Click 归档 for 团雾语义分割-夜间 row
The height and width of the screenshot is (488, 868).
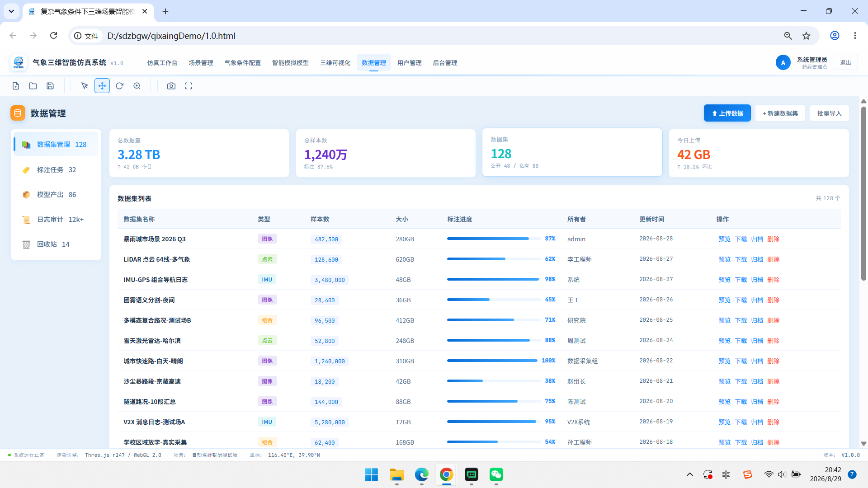point(757,300)
